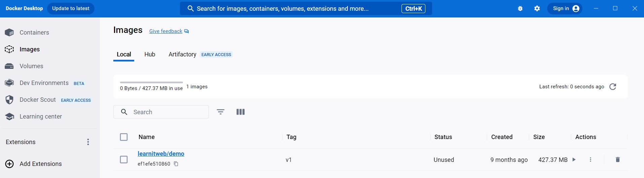Refresh the images list
Viewport: 644px width, 178px height.
tap(613, 87)
